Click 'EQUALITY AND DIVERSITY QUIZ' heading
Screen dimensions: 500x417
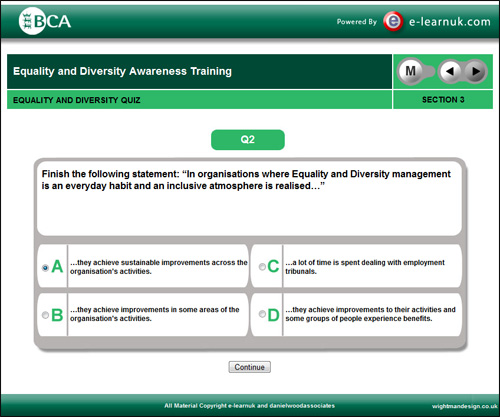[x=77, y=100]
